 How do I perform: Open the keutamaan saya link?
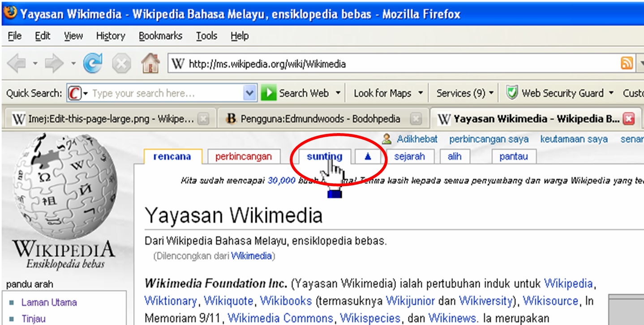click(x=574, y=139)
